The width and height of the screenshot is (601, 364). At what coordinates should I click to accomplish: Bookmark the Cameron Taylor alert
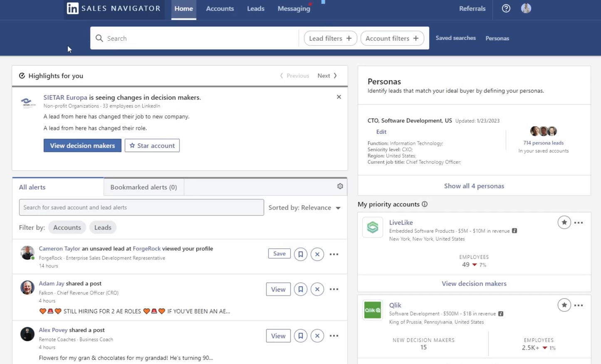pyautogui.click(x=300, y=254)
